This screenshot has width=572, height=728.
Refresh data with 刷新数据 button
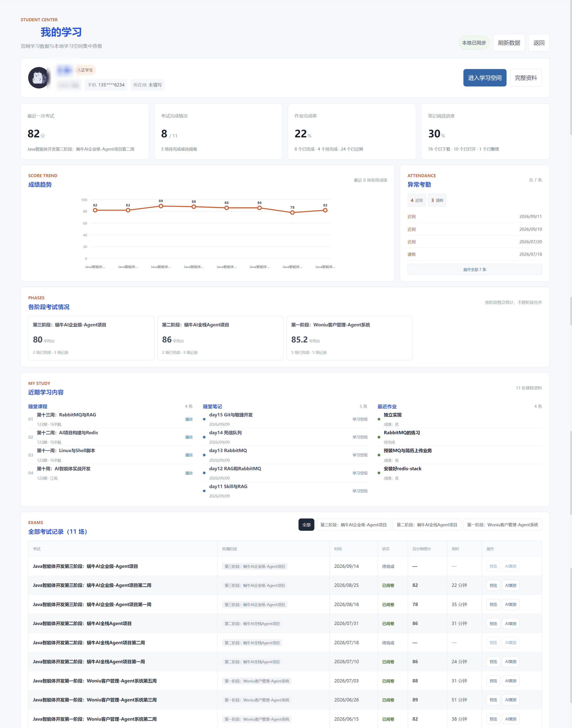[x=509, y=42]
